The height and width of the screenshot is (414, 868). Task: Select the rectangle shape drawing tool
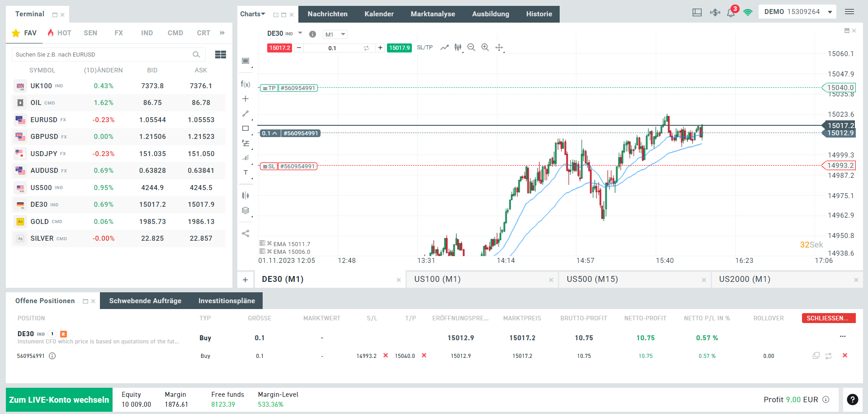pos(245,128)
